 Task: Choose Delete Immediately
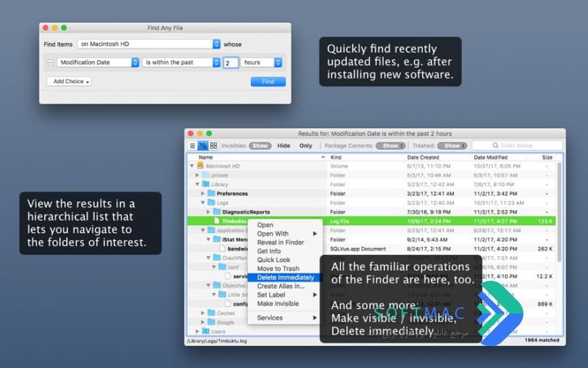point(284,277)
